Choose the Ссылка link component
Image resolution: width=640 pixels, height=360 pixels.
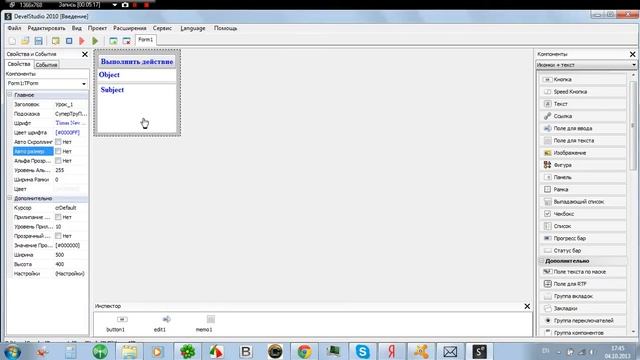(583, 116)
